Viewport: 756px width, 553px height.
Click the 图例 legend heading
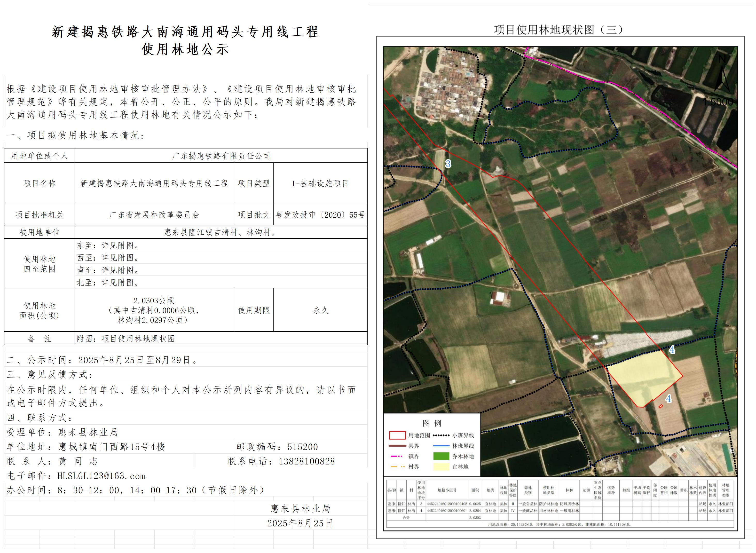tap(432, 423)
